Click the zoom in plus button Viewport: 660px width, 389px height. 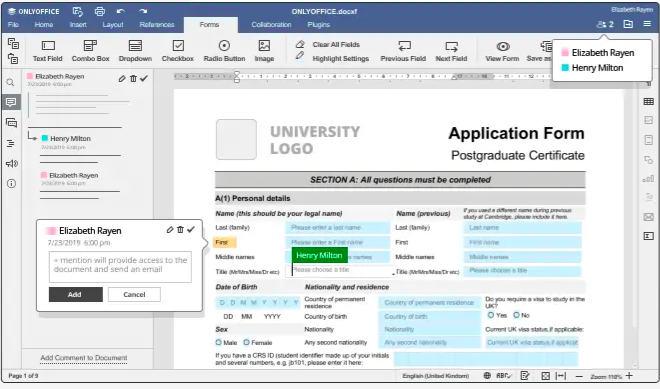pos(629,376)
